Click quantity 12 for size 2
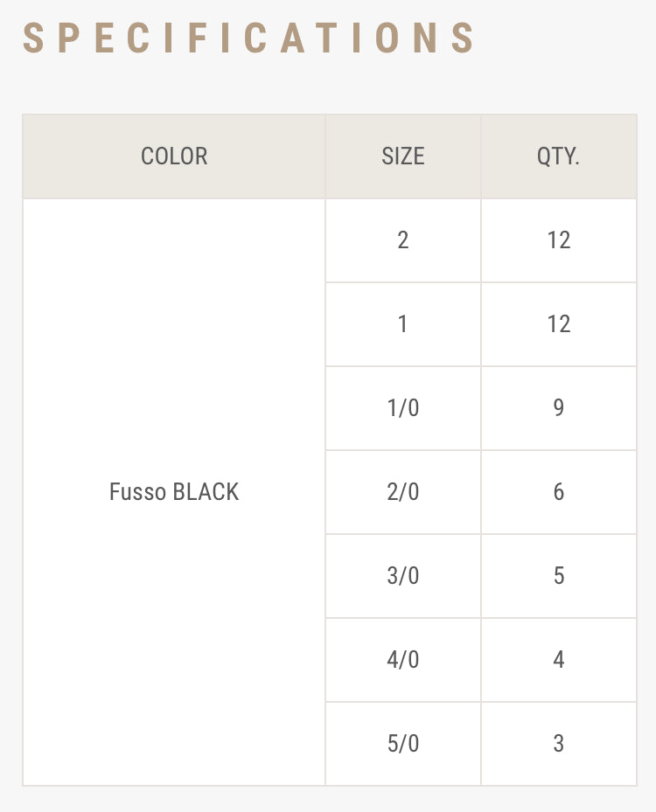The height and width of the screenshot is (812, 656). pos(559,240)
